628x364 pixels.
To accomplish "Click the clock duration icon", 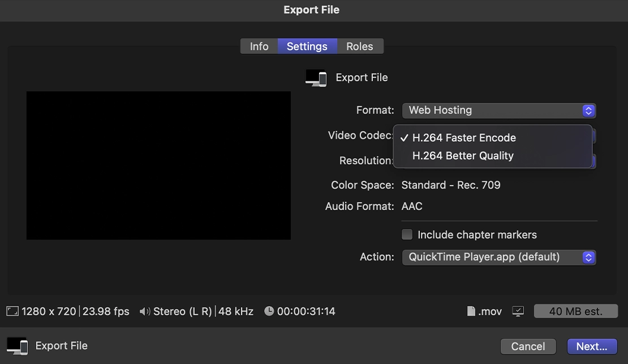I will tap(269, 311).
